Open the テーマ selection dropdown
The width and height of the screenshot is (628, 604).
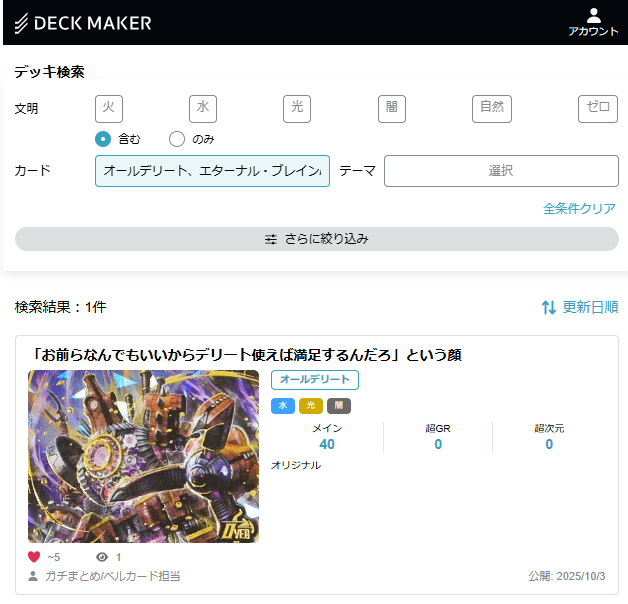coord(501,171)
